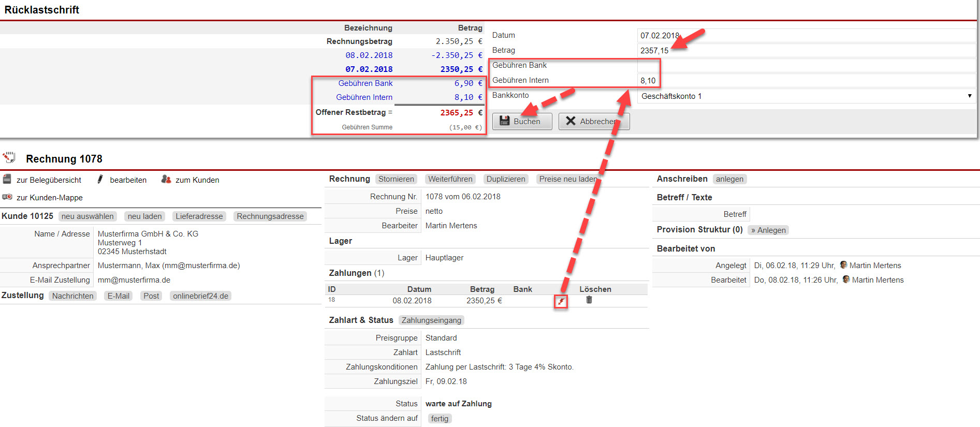980x427 pixels.
Task: Cancel with the Abbrechen button
Action: 594,122
